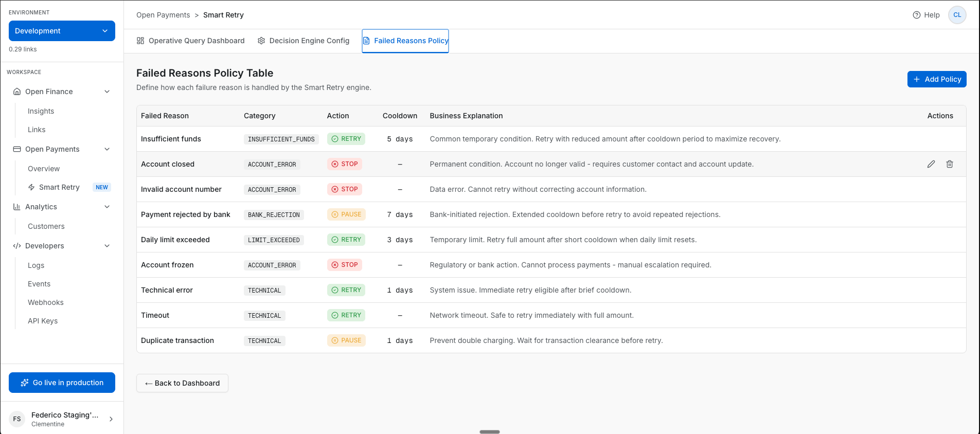Click the Help question mark icon
Screen dimensions: 980x434
tap(917, 15)
